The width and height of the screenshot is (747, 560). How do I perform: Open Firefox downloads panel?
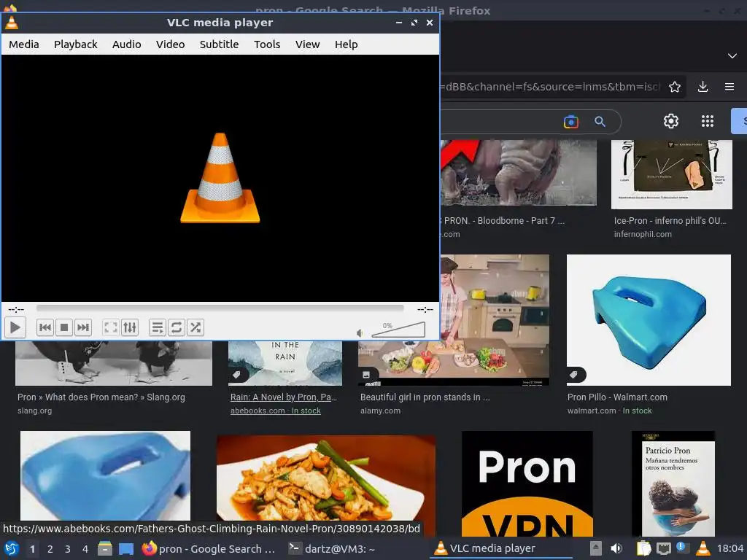tap(703, 87)
